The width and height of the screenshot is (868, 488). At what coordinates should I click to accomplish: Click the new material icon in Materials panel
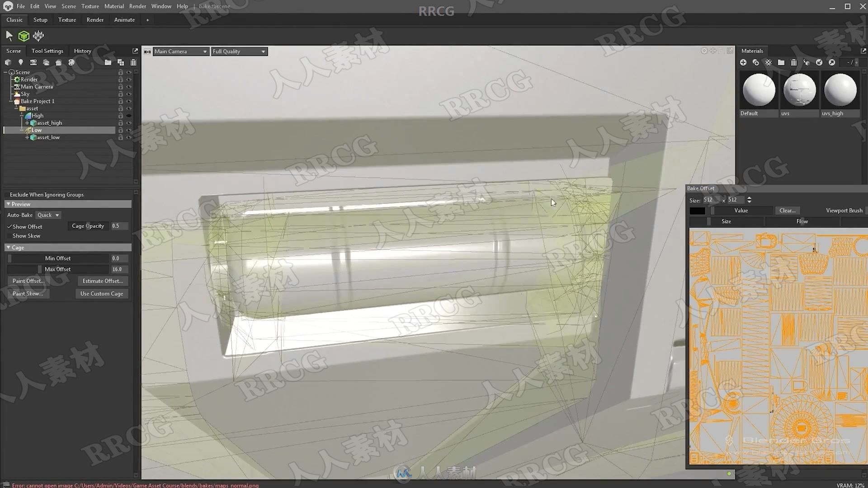pos(743,62)
